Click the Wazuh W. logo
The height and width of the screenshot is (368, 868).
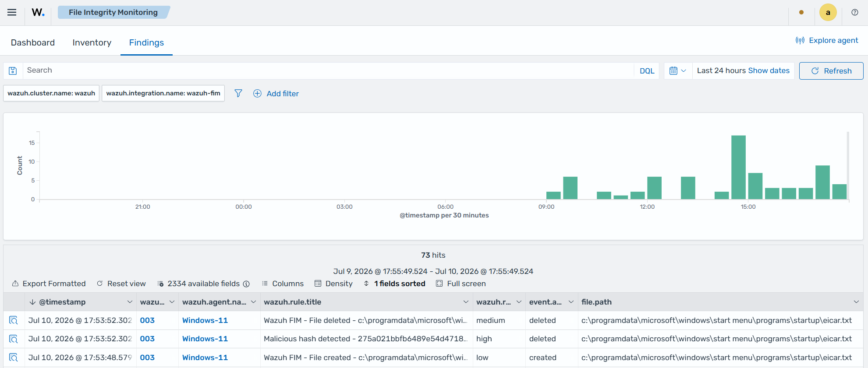(x=38, y=12)
